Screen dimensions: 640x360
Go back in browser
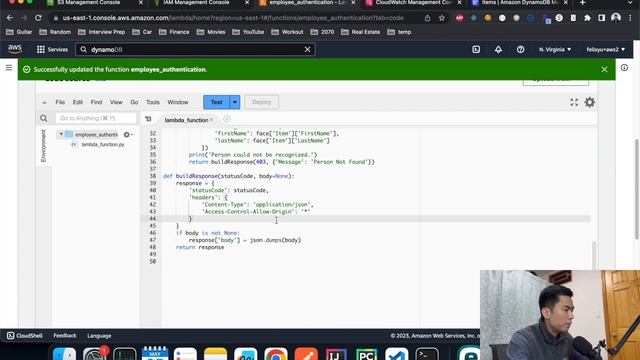click(10, 18)
